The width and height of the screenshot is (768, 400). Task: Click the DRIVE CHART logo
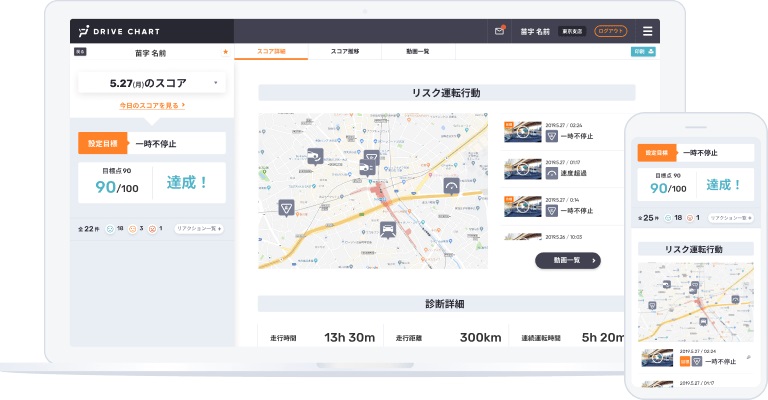[119, 31]
